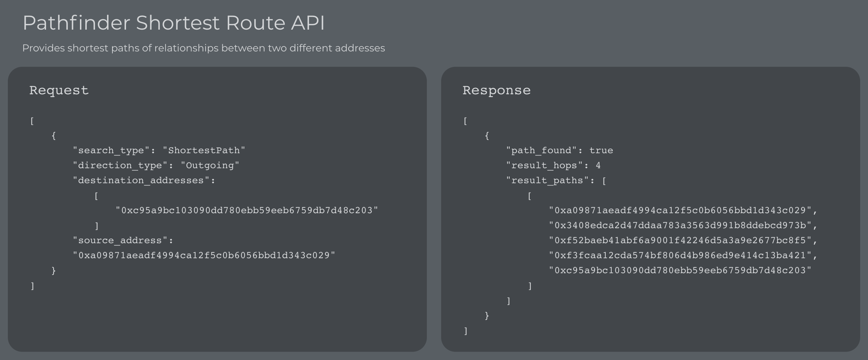Click the subtitle about shortest paths of relationships
868x360 pixels.
[203, 48]
